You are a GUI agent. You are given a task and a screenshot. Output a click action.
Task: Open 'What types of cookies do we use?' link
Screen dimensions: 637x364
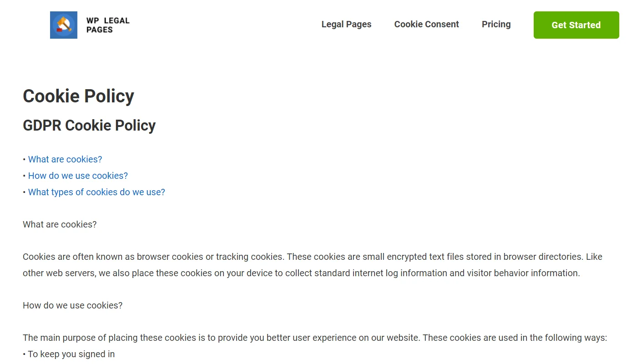[96, 192]
